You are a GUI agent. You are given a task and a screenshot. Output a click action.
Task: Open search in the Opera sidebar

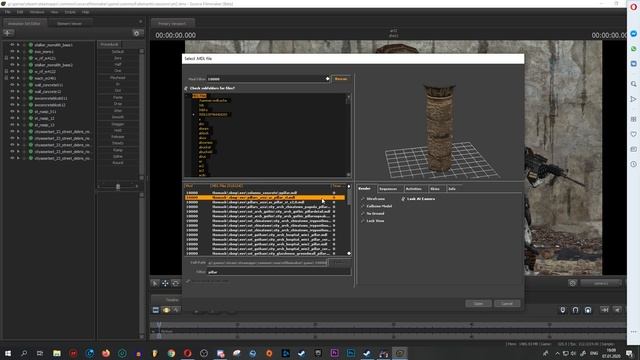pyautogui.click(x=633, y=84)
